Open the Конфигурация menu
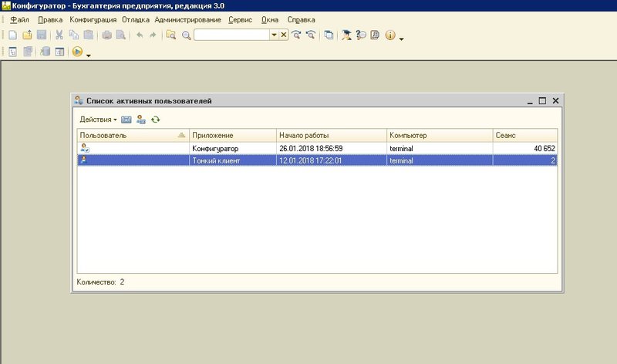The image size is (617, 364). pyautogui.click(x=93, y=20)
